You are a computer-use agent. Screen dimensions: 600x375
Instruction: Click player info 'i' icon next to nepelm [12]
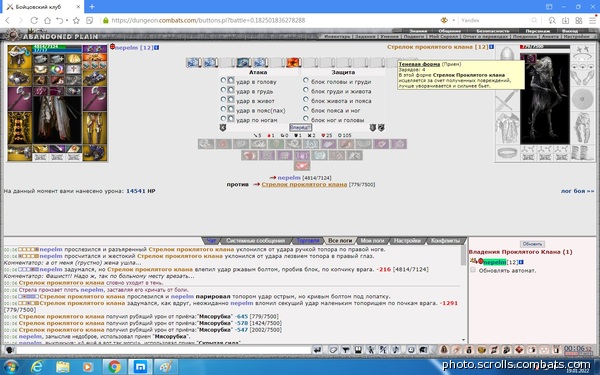pyautogui.click(x=157, y=47)
